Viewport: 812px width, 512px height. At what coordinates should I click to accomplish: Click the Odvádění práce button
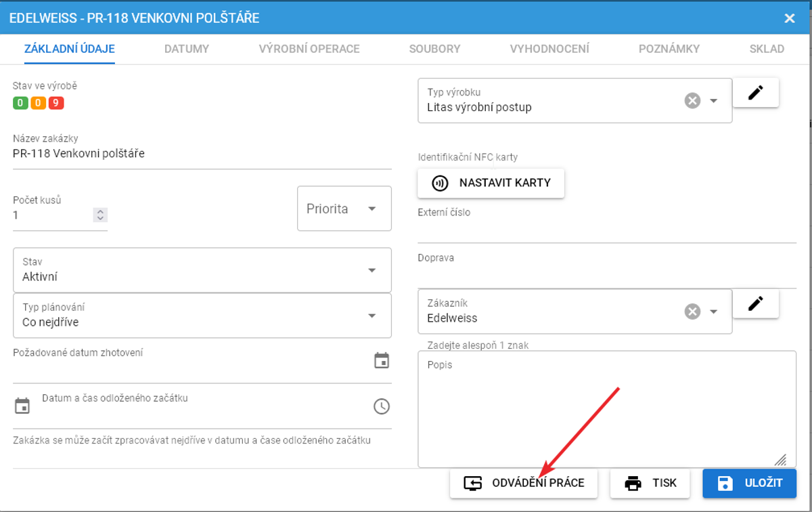pyautogui.click(x=524, y=484)
